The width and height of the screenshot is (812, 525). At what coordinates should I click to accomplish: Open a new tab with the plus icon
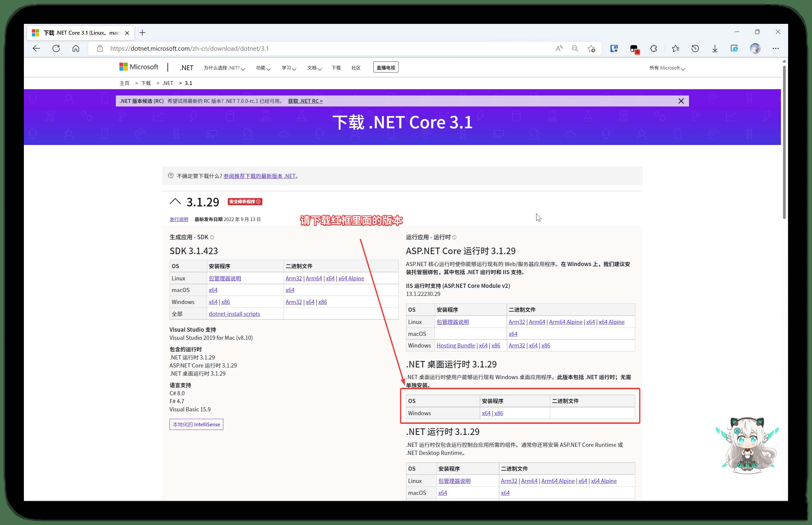[143, 33]
